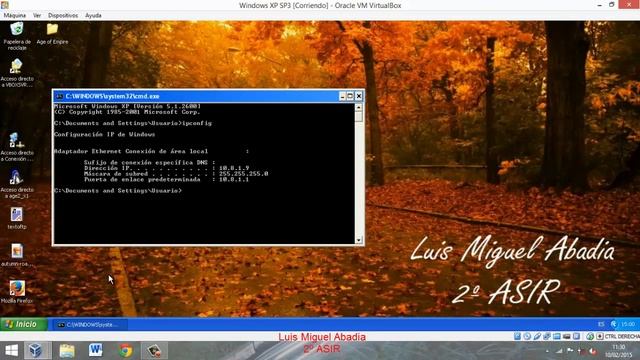Click the "Máscara de subred" 255.255.255.0 line
The image size is (640, 360).
pyautogui.click(x=176, y=173)
